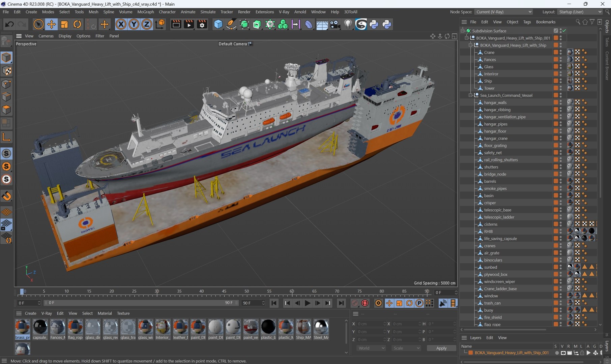Click the Undo arrow icon
Viewport: 611px width, 364px height.
[x=9, y=24]
